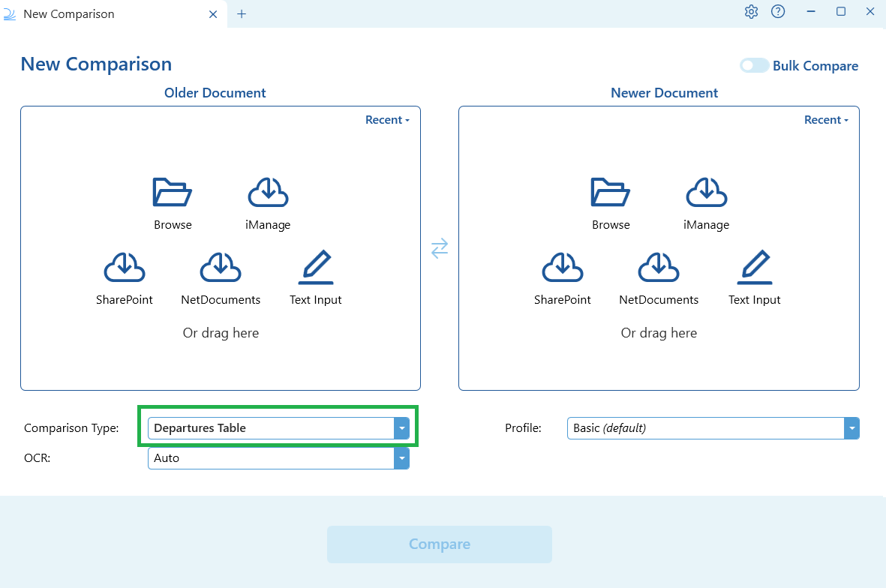Maximize the application window
This screenshot has width=886, height=588.
pos(841,12)
